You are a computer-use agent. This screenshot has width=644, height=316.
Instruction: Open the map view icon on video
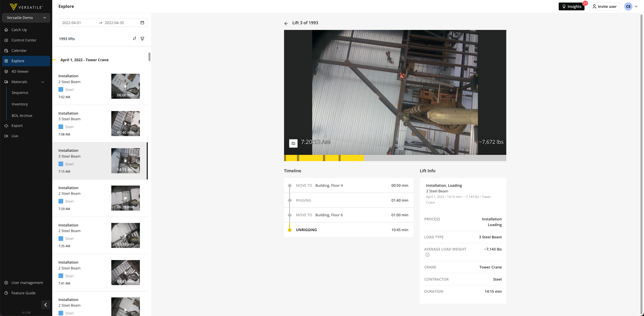coord(293,143)
